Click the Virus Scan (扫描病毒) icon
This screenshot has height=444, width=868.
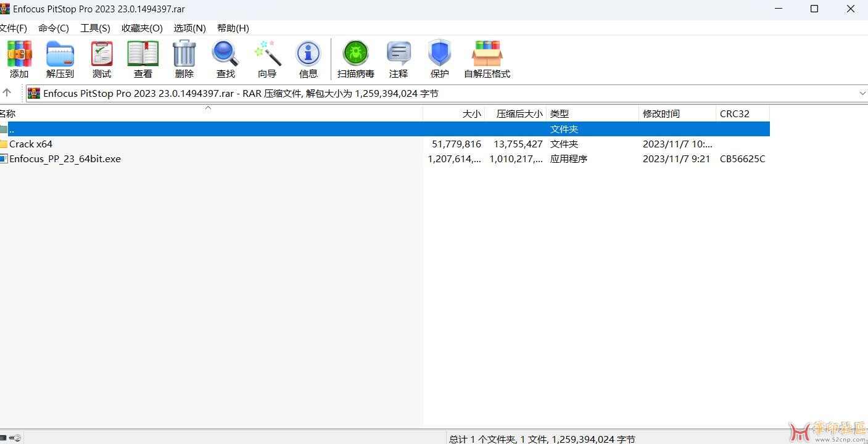355,54
